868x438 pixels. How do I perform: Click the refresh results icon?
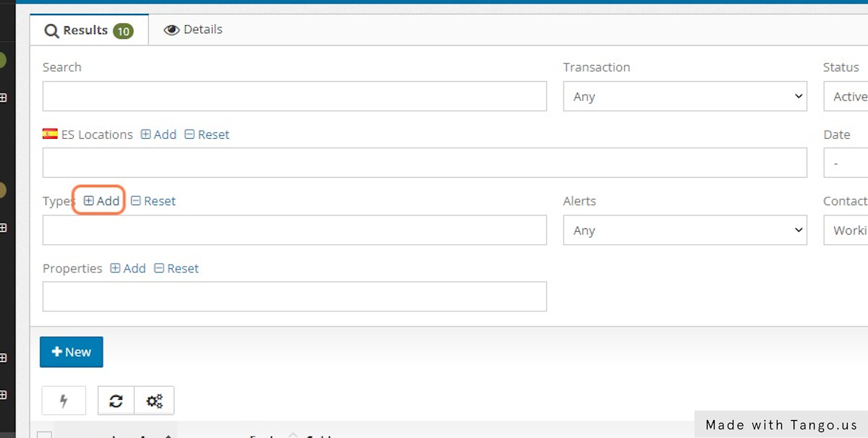[116, 400]
